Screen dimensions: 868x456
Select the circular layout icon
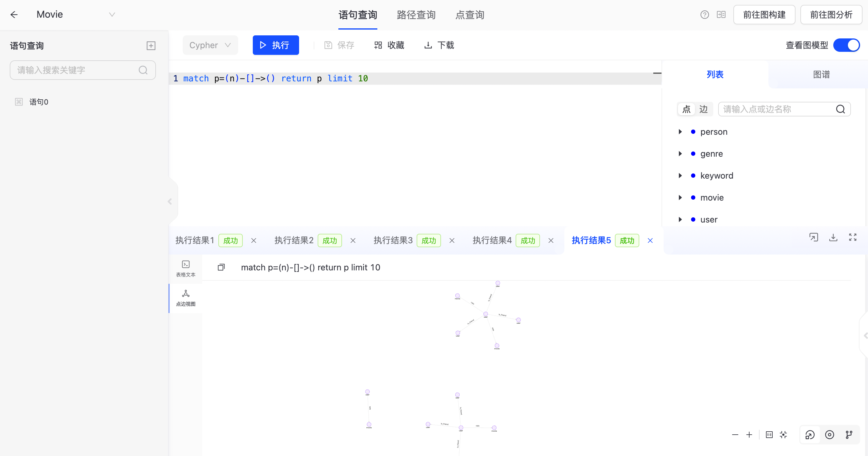point(830,435)
